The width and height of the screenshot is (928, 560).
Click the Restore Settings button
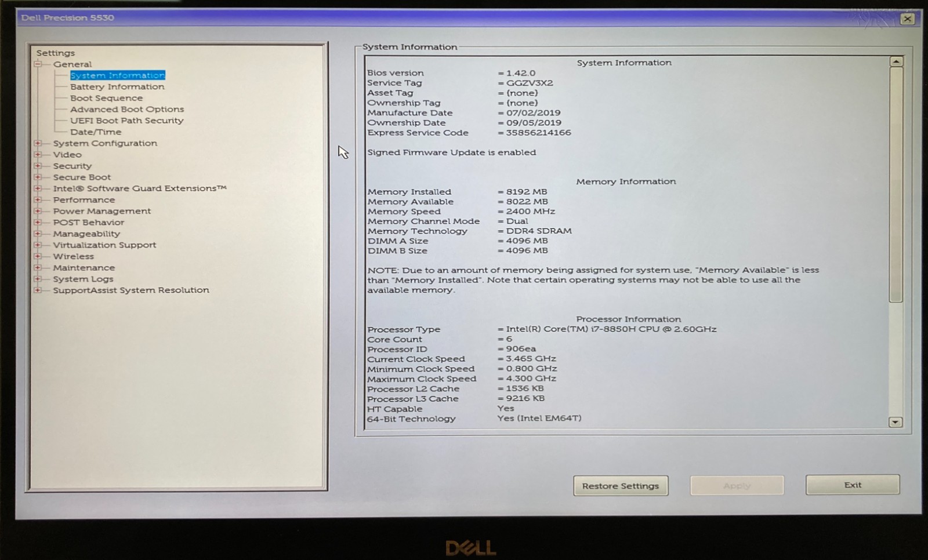point(621,486)
